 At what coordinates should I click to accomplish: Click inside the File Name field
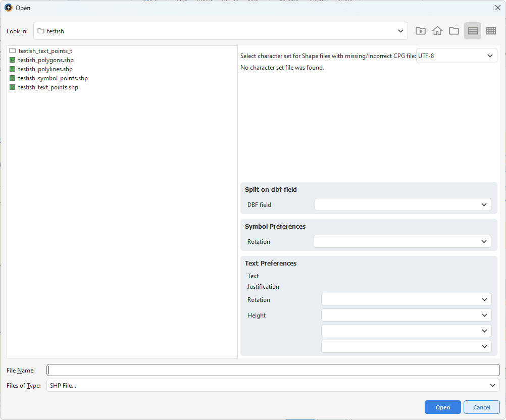click(273, 370)
